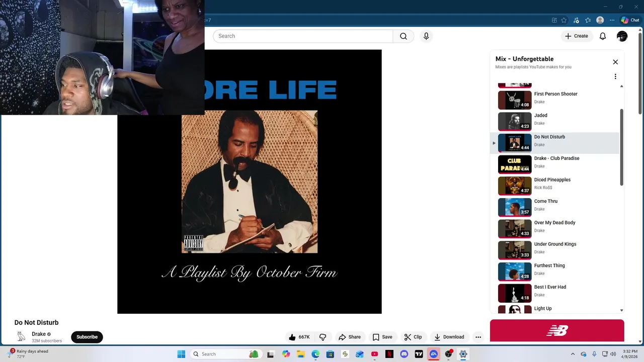Open YouTube account avatar menu
The width and height of the screenshot is (644, 362).
pyautogui.click(x=622, y=36)
